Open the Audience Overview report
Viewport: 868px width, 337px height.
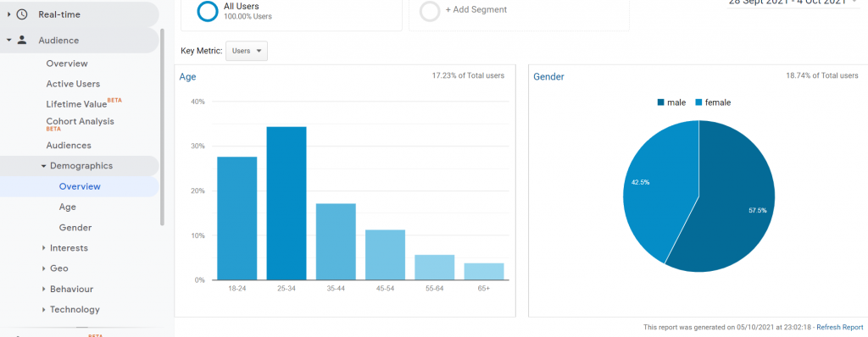click(x=67, y=64)
